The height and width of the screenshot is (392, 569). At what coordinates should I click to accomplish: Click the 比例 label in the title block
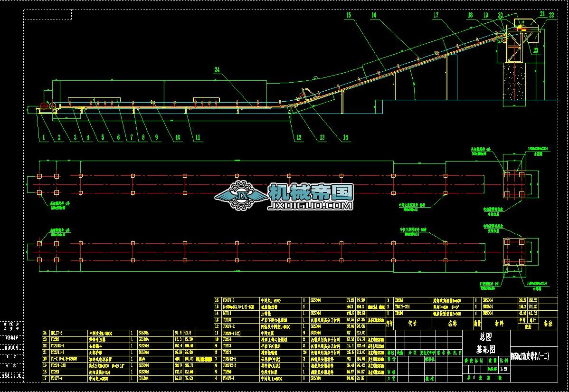[503, 361]
